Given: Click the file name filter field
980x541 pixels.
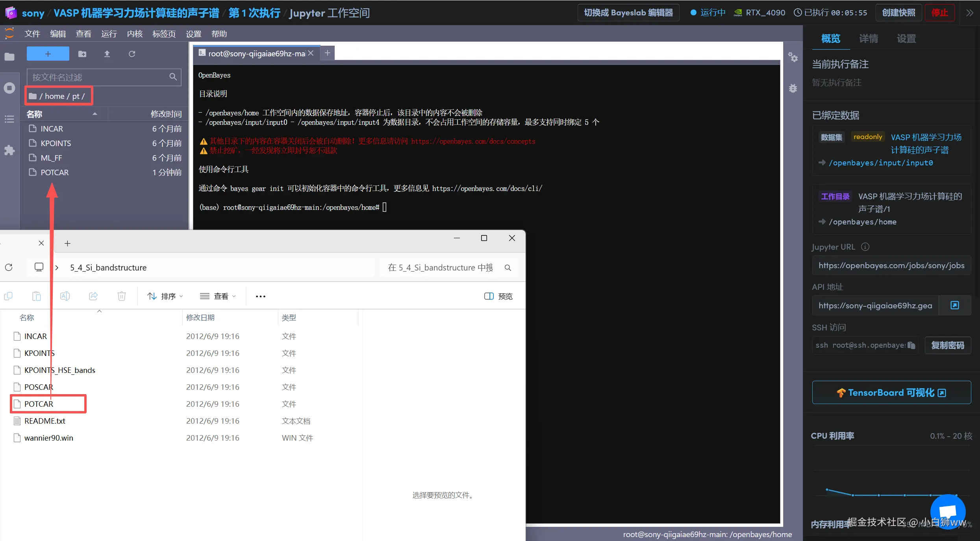Looking at the screenshot, I should [x=98, y=77].
